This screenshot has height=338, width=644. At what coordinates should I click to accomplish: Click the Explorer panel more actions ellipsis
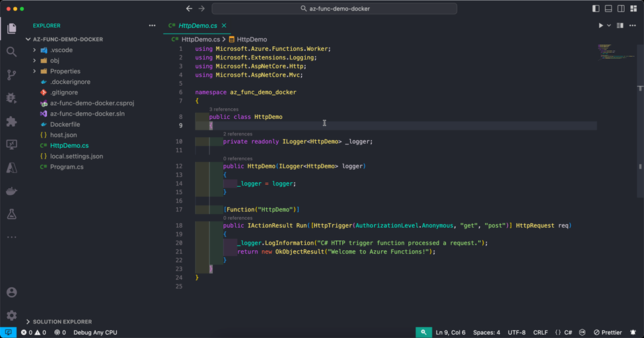(x=152, y=26)
